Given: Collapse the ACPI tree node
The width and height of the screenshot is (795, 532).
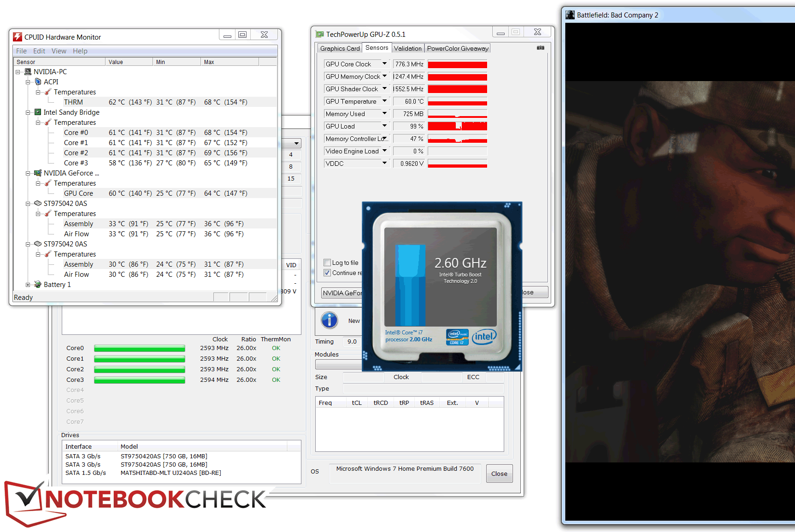Looking at the screenshot, I should 28,82.
